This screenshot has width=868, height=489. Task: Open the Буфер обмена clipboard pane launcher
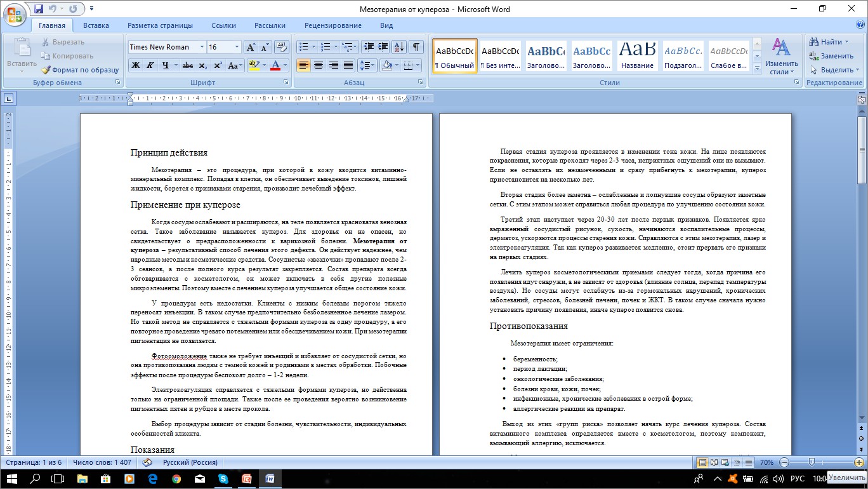(118, 83)
